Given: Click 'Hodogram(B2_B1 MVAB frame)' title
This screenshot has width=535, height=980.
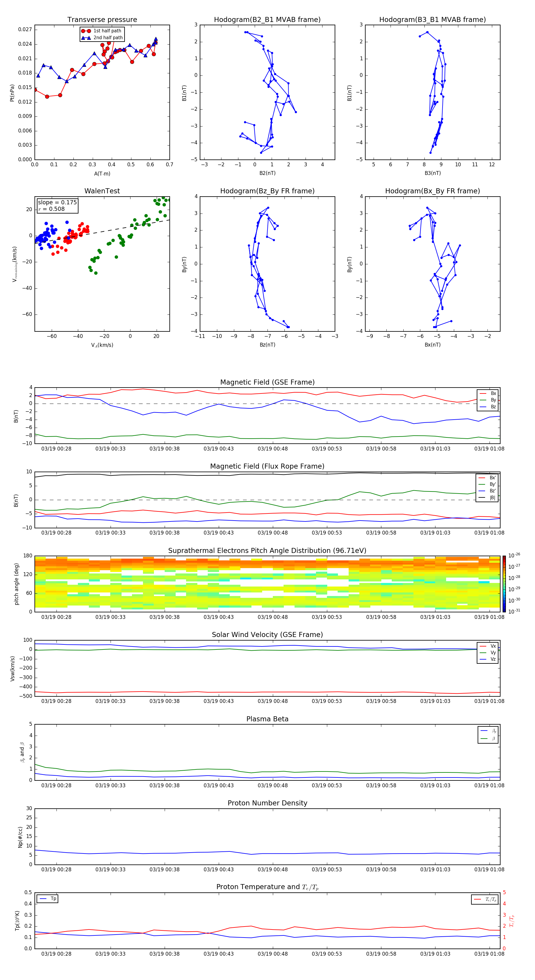Looking at the screenshot, I should coord(267,20).
